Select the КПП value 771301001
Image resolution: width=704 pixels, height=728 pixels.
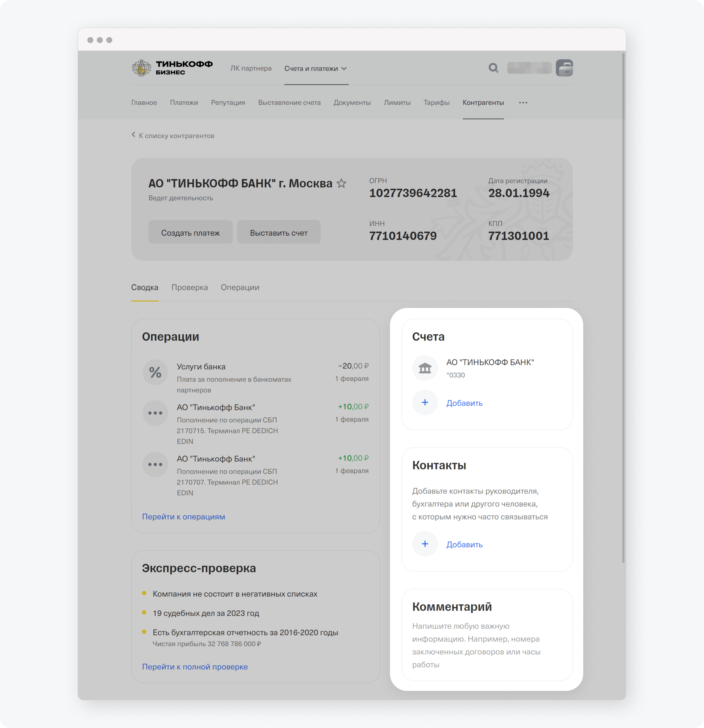click(x=519, y=236)
